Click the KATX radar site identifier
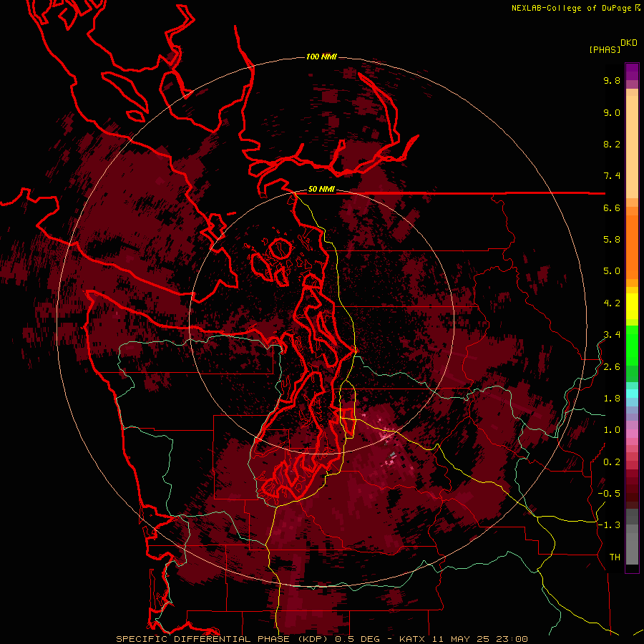The image size is (644, 644). click(413, 639)
